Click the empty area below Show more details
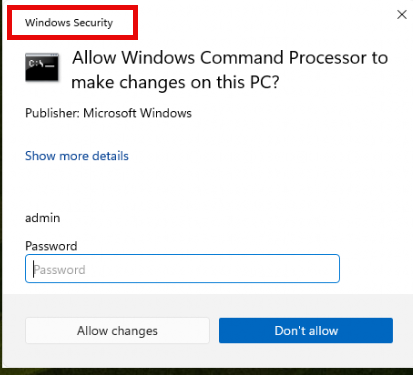Screen dimensions: 413x375 [x=207, y=185]
